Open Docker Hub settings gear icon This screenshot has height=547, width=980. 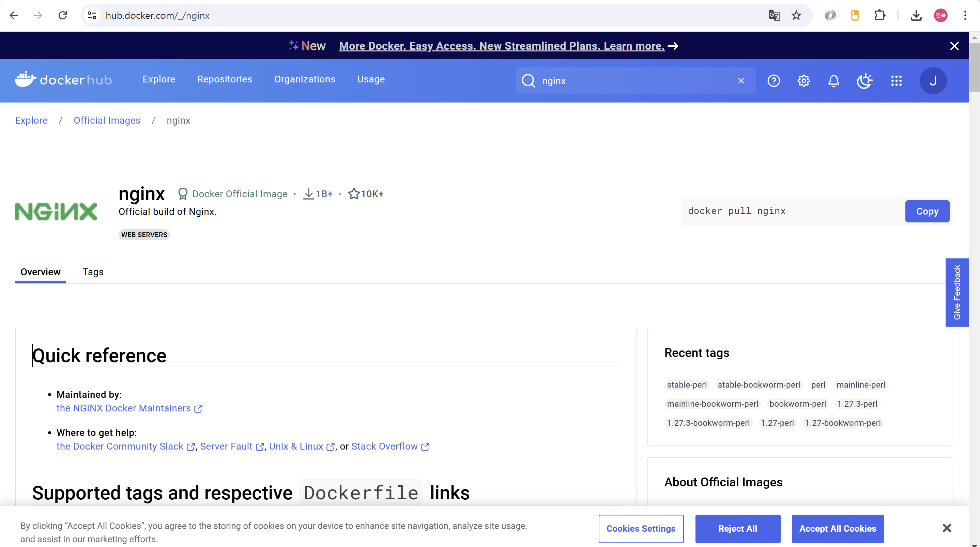click(803, 81)
